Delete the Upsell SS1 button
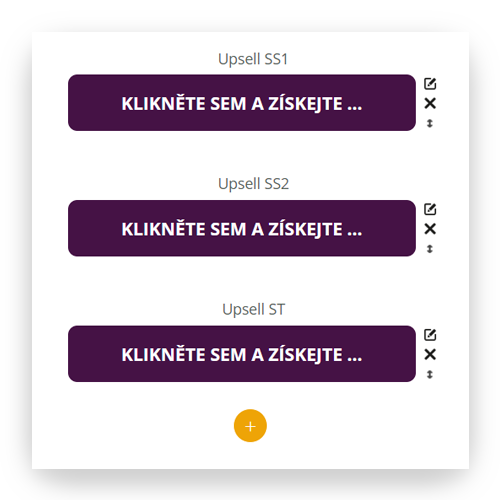500x500 pixels. coord(430,103)
